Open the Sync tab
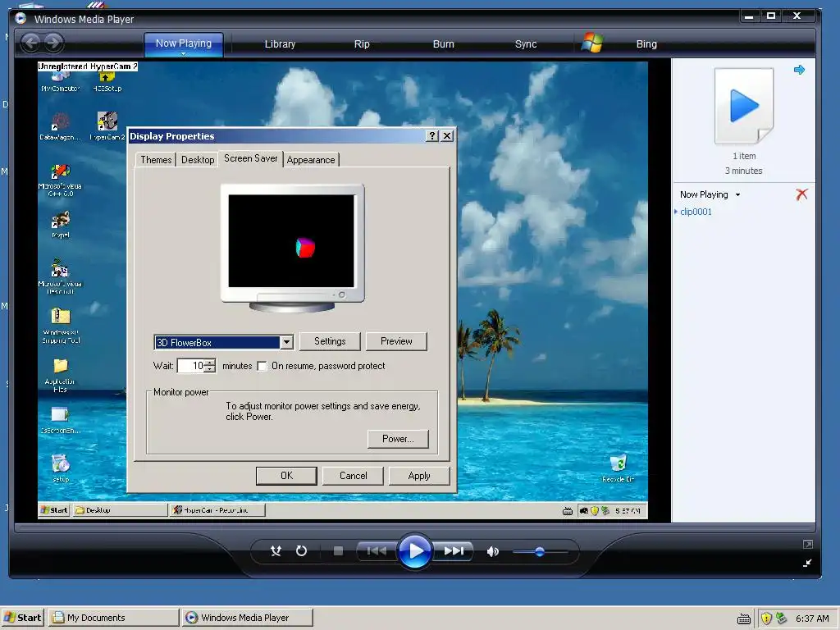Image resolution: width=840 pixels, height=630 pixels. click(526, 44)
